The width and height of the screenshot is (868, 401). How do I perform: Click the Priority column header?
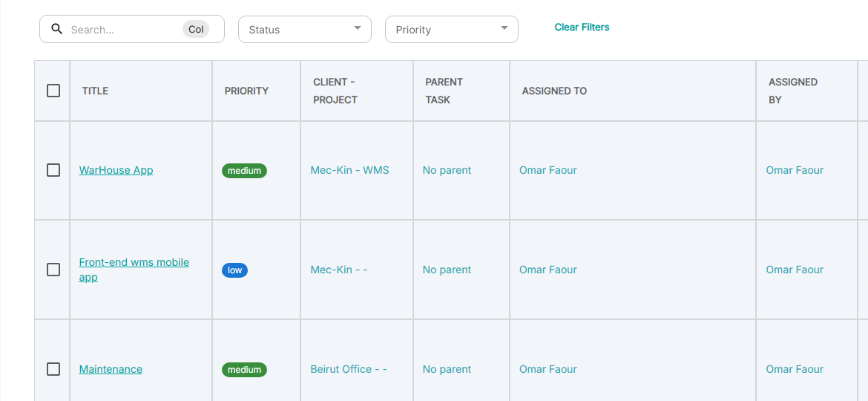(x=246, y=91)
